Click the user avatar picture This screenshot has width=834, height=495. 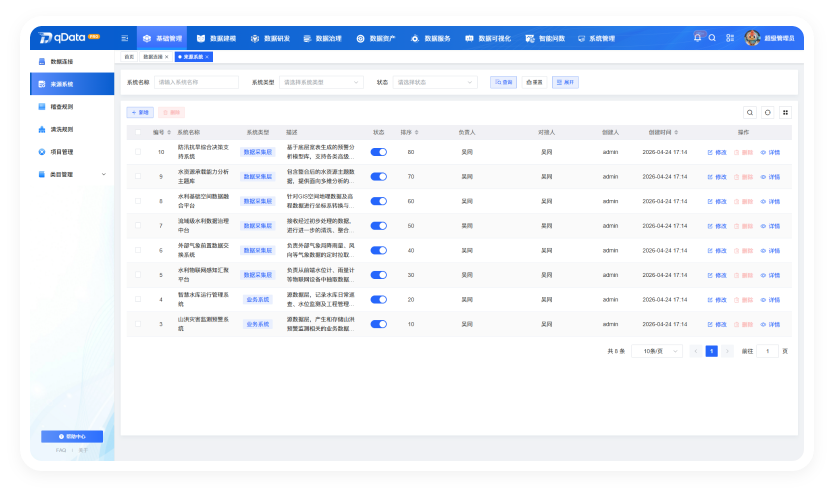coord(752,38)
